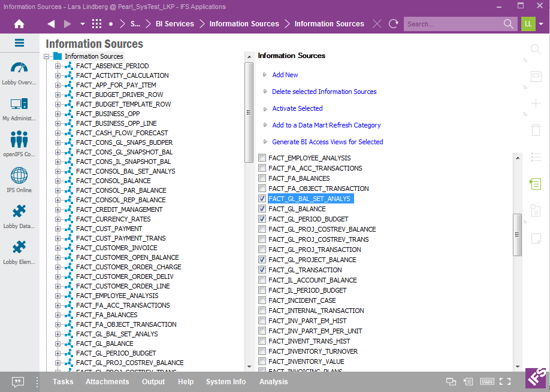Open the Lobby Data Sources shortcut
Image resolution: width=550 pixels, height=392 pixels.
(x=19, y=217)
